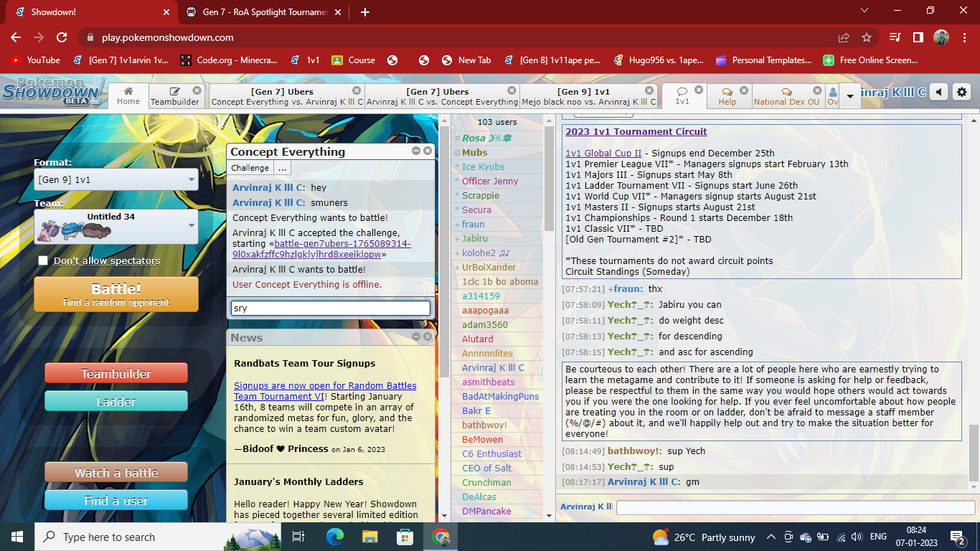The width and height of the screenshot is (980, 551).
Task: Minimize the News panel
Action: (x=416, y=336)
